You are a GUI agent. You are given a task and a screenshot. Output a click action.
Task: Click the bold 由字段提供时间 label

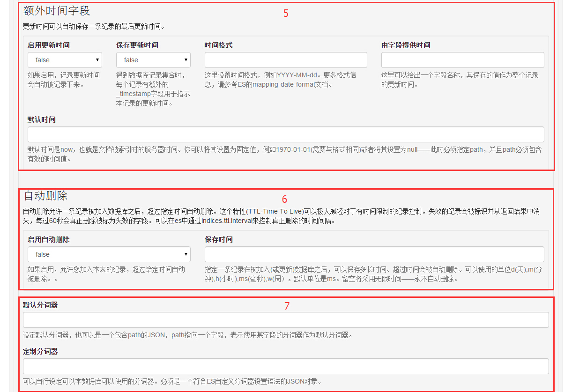click(x=406, y=45)
